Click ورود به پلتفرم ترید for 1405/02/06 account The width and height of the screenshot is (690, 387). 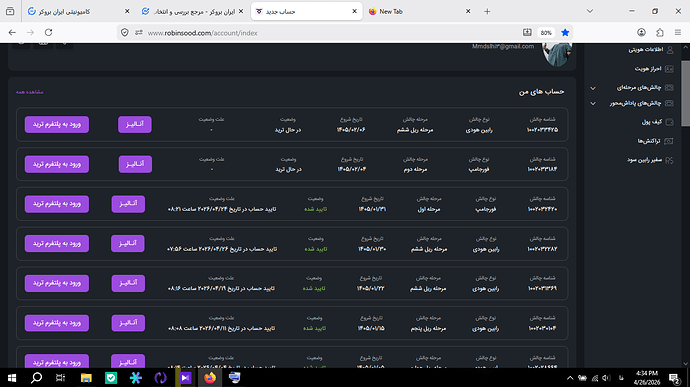pos(57,124)
